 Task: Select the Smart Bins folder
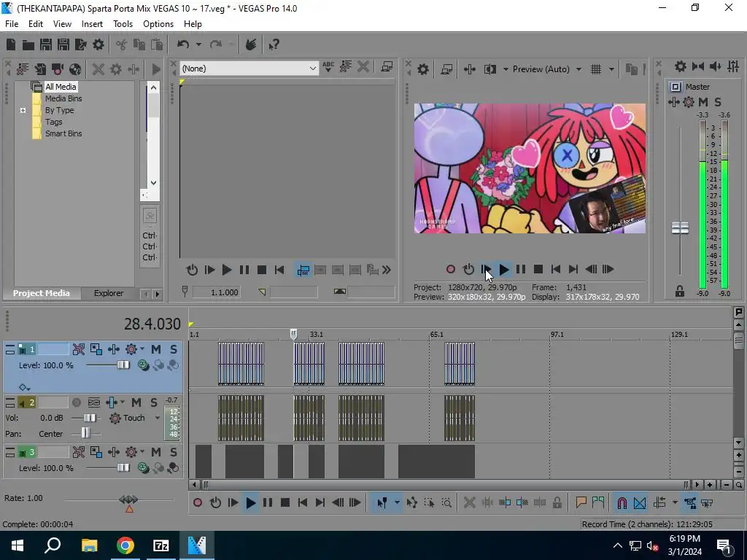[63, 134]
